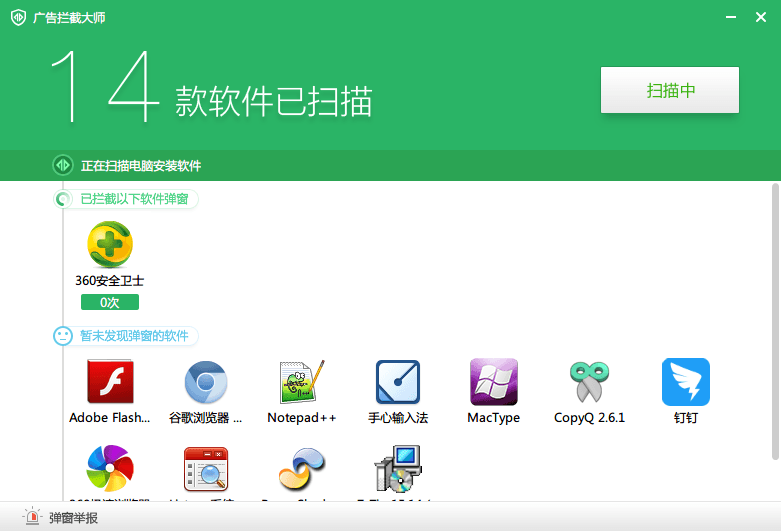The height and width of the screenshot is (531, 781).
Task: Click the 0次 block count badge
Action: 110,302
